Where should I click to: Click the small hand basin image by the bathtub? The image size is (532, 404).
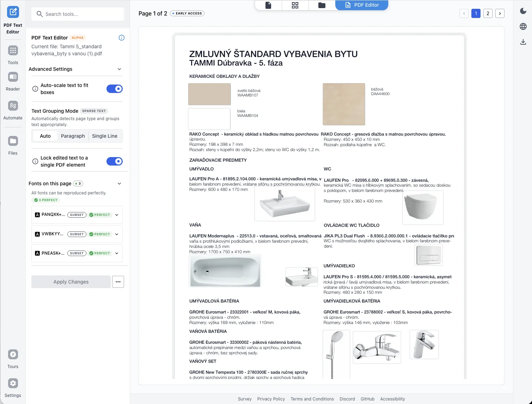coord(302,277)
